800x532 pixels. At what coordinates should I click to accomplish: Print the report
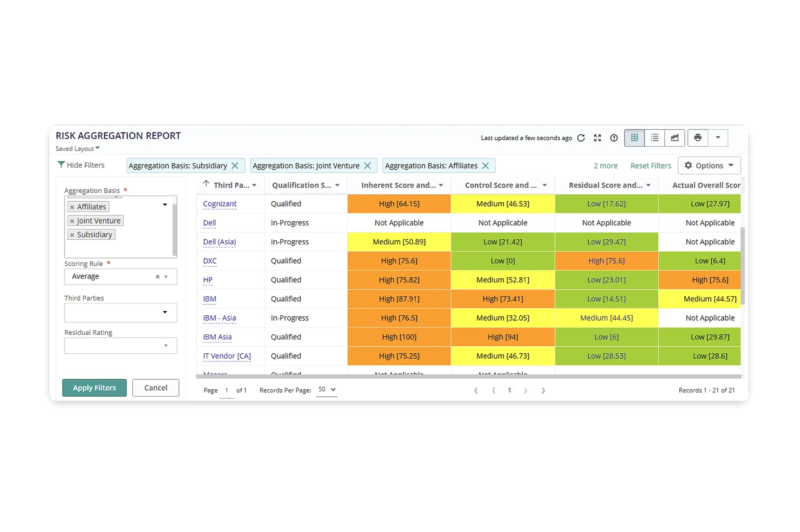[698, 138]
